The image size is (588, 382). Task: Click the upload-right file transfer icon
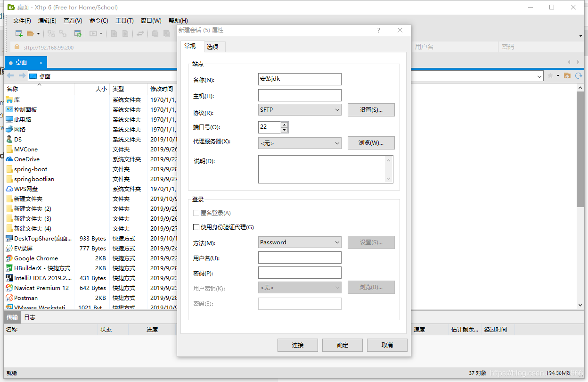click(125, 33)
